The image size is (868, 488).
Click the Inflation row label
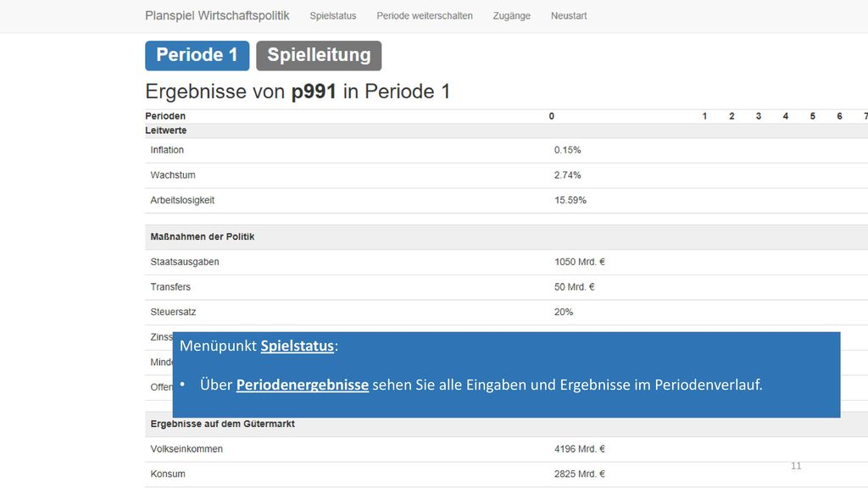click(x=167, y=150)
